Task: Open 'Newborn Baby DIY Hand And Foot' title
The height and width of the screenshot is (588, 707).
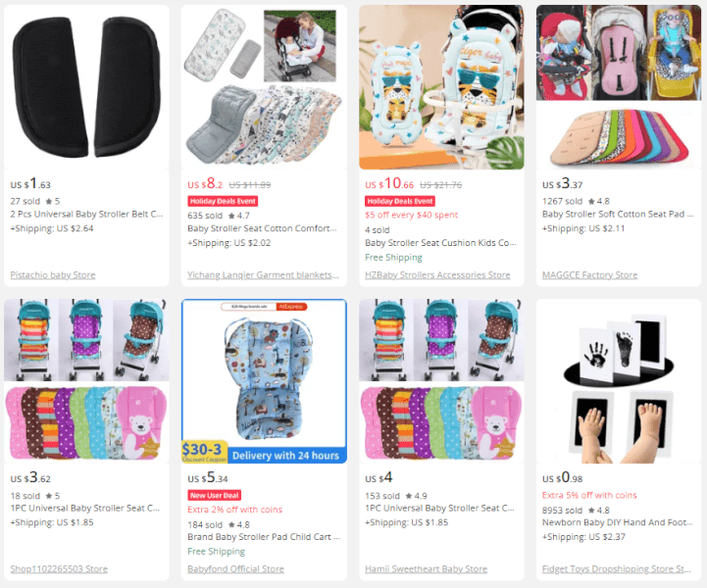Action: coord(617,522)
